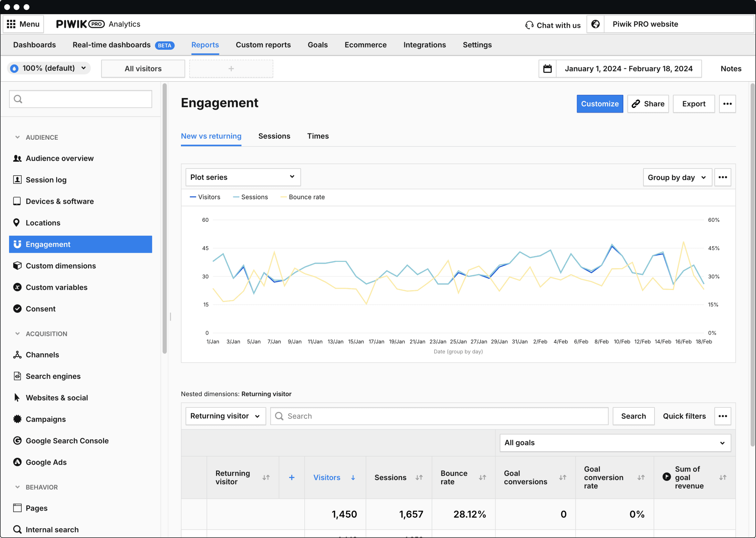Click the apps Menu grid icon
Image resolution: width=756 pixels, height=538 pixels.
tap(11, 24)
